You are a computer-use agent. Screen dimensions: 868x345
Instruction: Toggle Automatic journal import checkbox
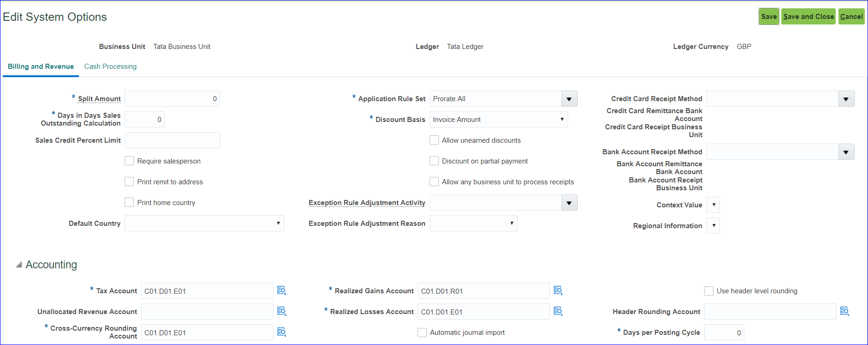tap(422, 333)
